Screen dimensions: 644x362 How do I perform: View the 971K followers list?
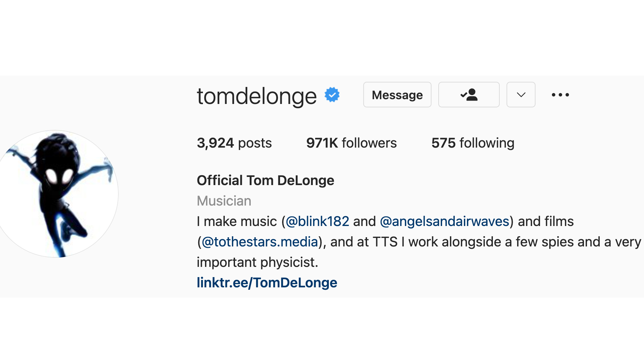coord(351,143)
